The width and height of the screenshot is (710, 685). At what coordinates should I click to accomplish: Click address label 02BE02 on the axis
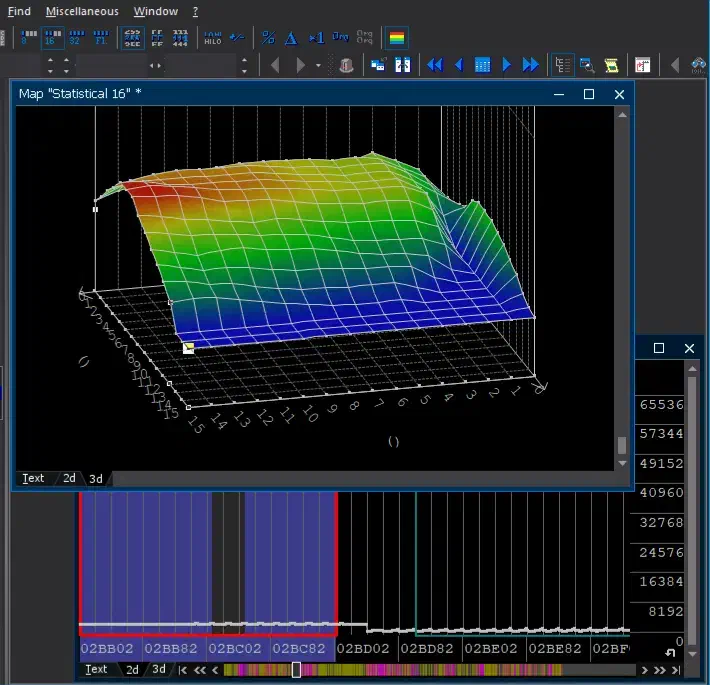tap(491, 648)
